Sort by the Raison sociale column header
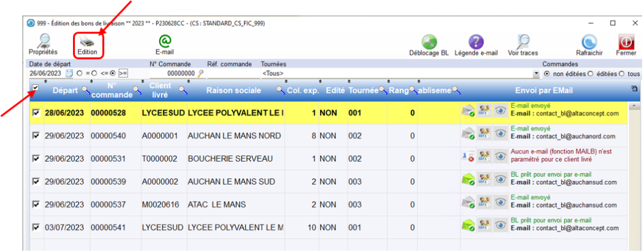 [233, 91]
